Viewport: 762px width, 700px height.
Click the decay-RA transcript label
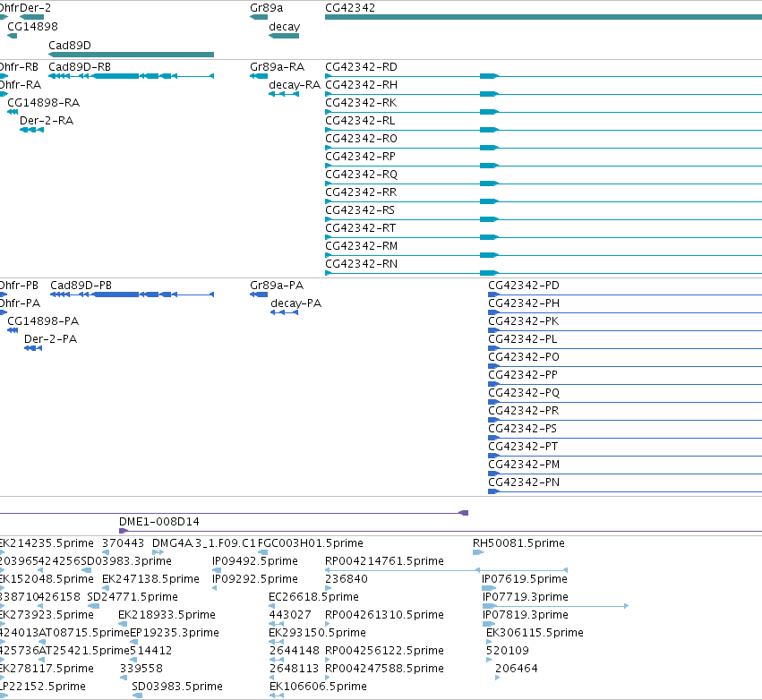tap(295, 85)
